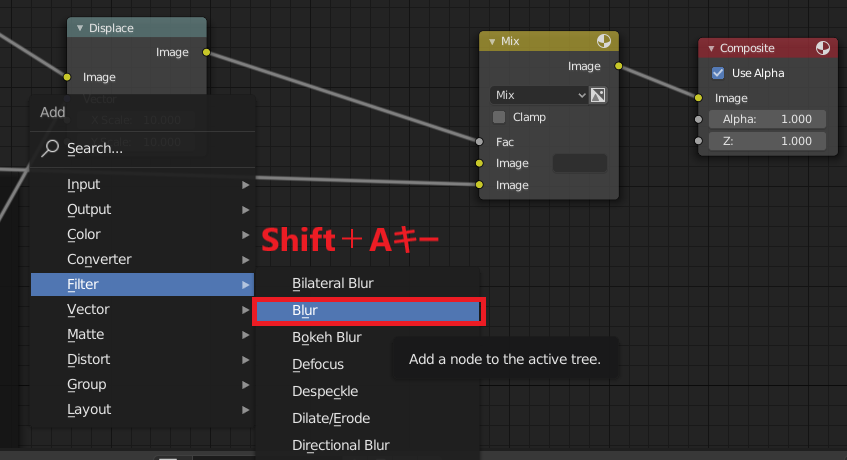Expand the Converter submenu
Screen dimensions: 847x460
pyautogui.click(x=143, y=259)
